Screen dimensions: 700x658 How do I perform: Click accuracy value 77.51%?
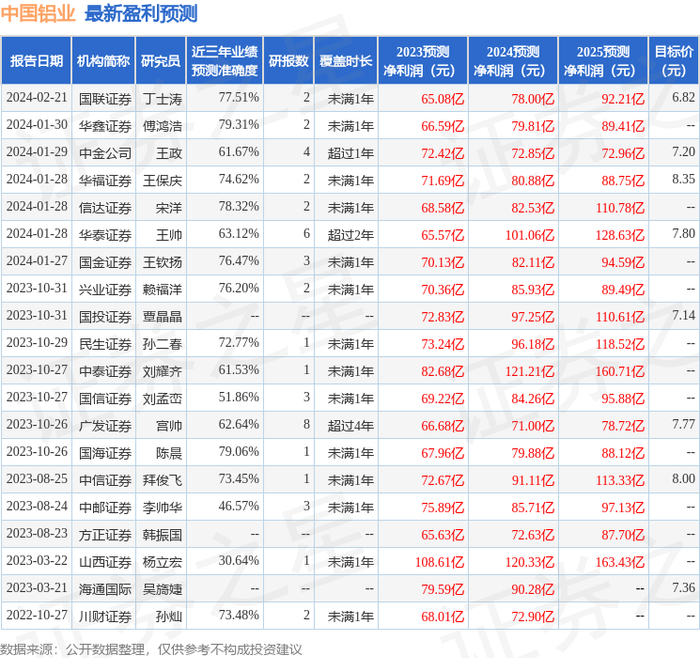click(x=238, y=97)
